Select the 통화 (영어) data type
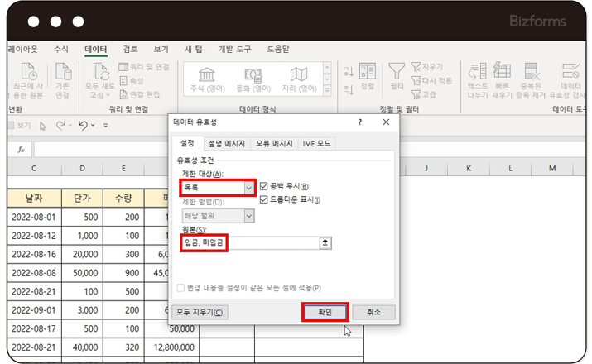592x364 pixels. (x=253, y=79)
